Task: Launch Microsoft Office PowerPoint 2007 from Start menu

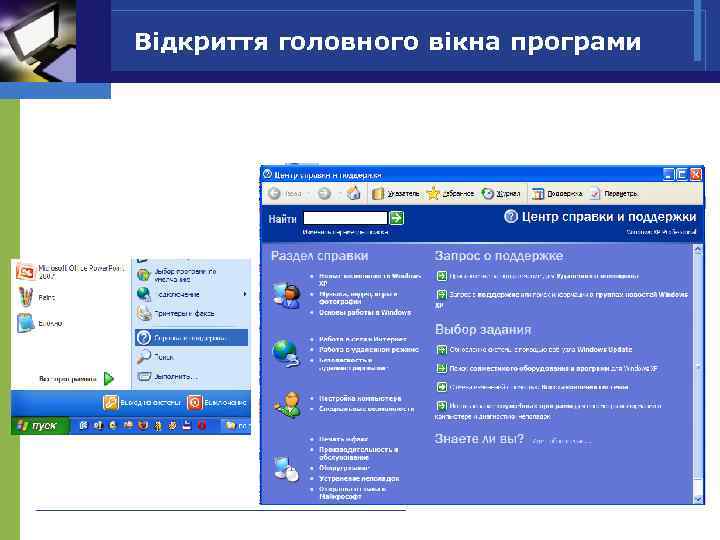Action: coord(71,272)
